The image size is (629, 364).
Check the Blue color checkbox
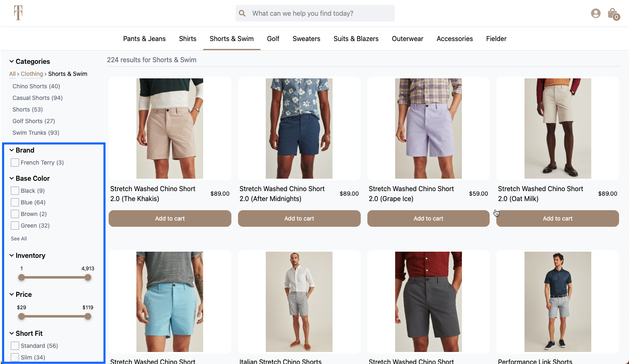coord(15,202)
